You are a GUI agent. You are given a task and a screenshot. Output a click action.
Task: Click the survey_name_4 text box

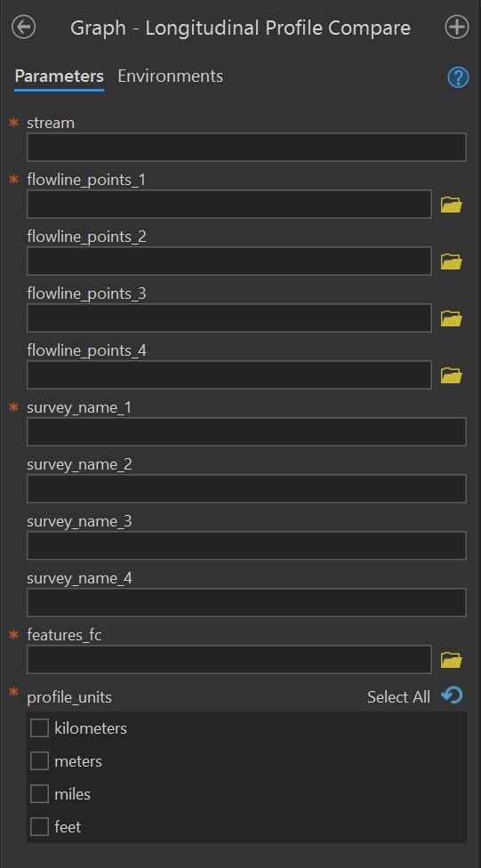click(246, 602)
